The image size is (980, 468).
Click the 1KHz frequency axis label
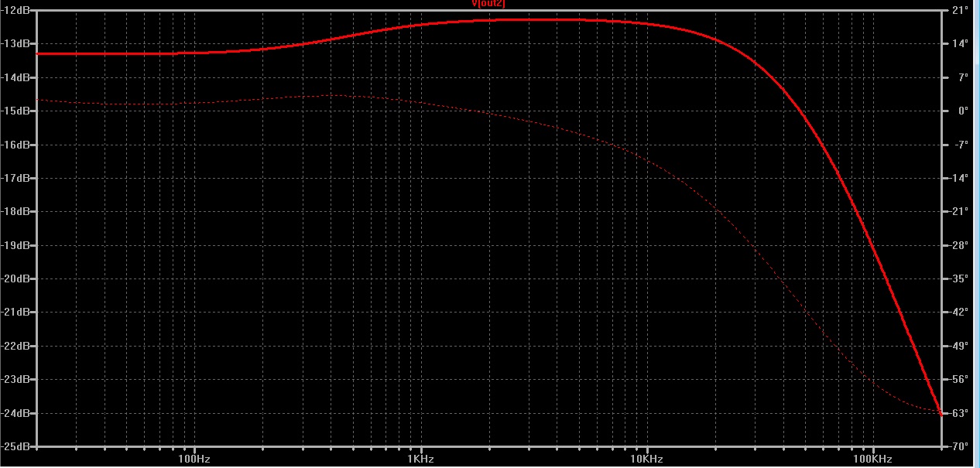point(421,459)
